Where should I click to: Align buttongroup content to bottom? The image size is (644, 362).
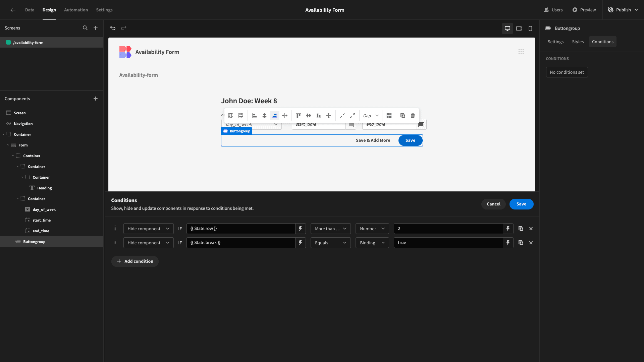319,116
